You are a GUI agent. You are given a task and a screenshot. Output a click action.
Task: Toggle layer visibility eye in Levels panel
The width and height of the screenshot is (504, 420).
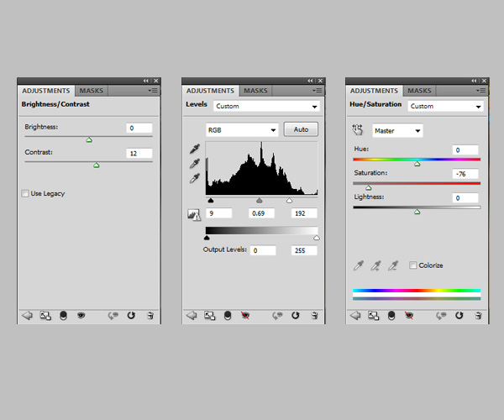245,316
